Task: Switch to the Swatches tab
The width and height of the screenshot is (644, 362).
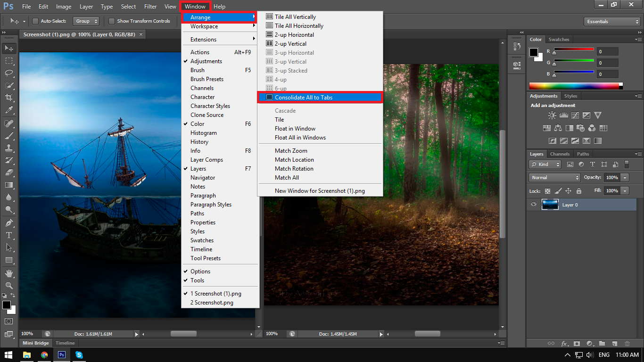Action: click(x=559, y=40)
